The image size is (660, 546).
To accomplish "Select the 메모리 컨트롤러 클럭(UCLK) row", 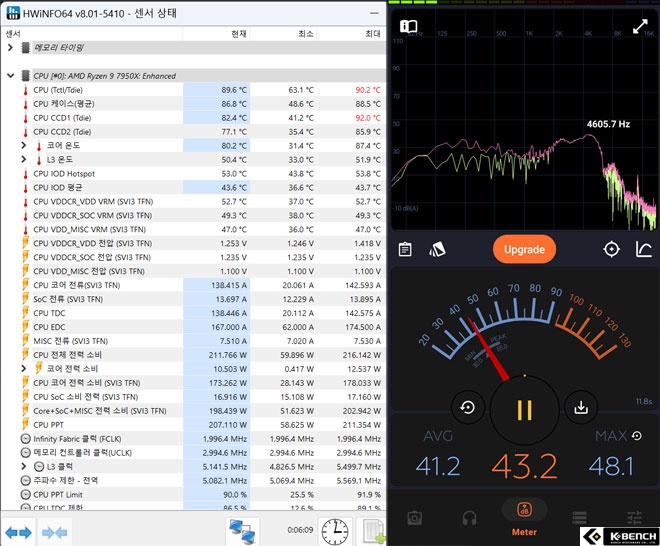I will click(x=193, y=453).
